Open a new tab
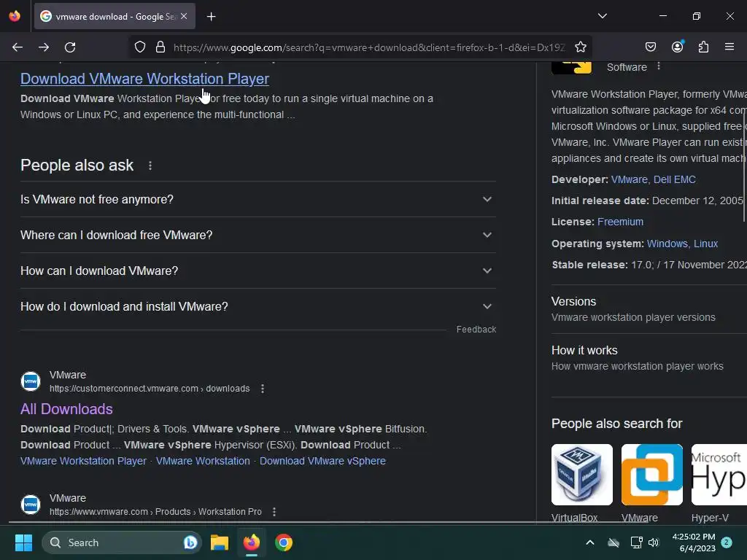 tap(211, 17)
